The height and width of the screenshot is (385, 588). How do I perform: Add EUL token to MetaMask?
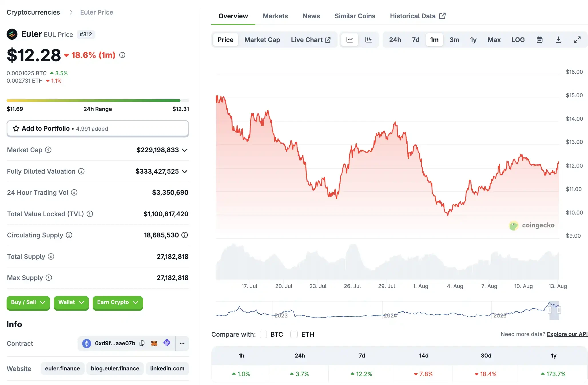coord(154,343)
